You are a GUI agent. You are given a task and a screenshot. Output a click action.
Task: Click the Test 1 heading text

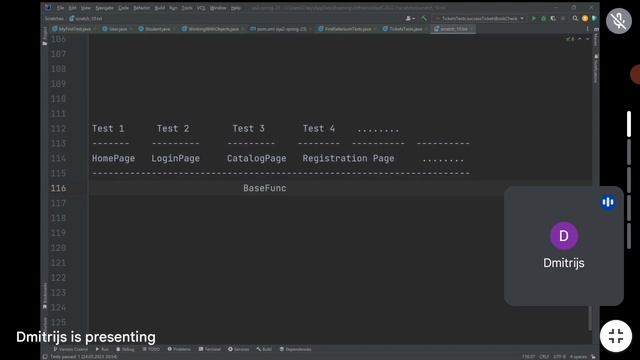tap(108, 129)
